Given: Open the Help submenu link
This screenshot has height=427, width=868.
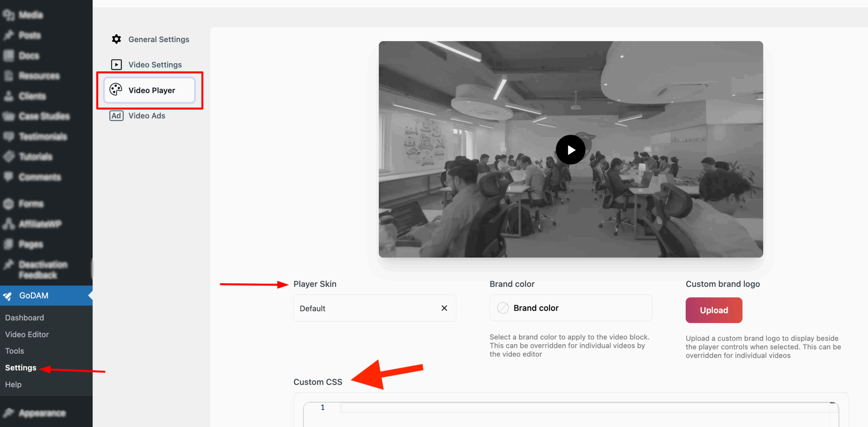Looking at the screenshot, I should (x=13, y=385).
